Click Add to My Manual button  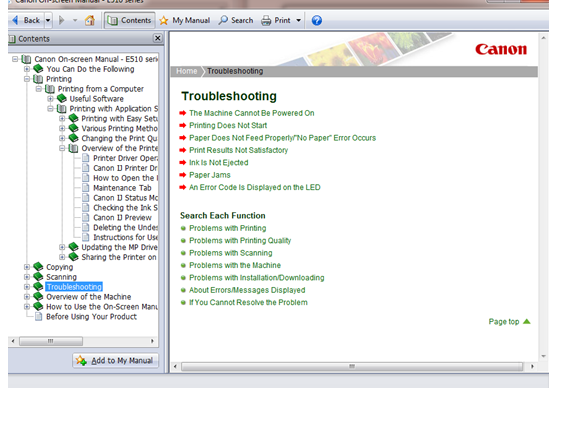(x=115, y=360)
